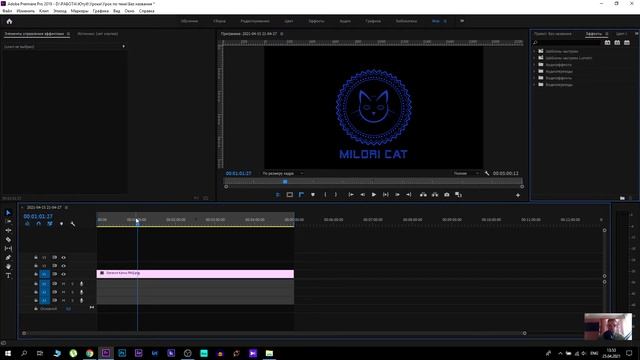The image size is (640, 360).
Task: Step forward one frame in the program monitor
Action: (x=397, y=195)
